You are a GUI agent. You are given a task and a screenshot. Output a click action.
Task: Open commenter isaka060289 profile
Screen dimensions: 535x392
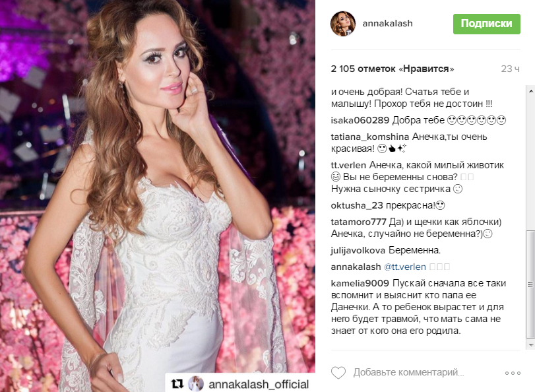tap(360, 120)
